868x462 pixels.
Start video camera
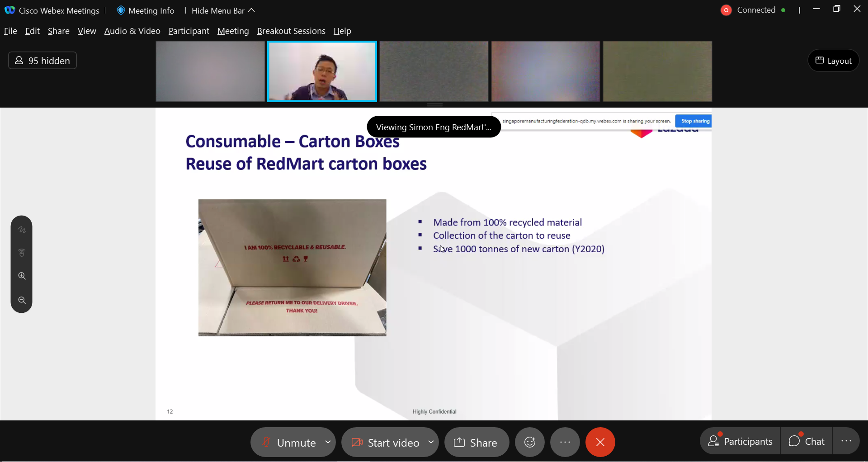385,443
